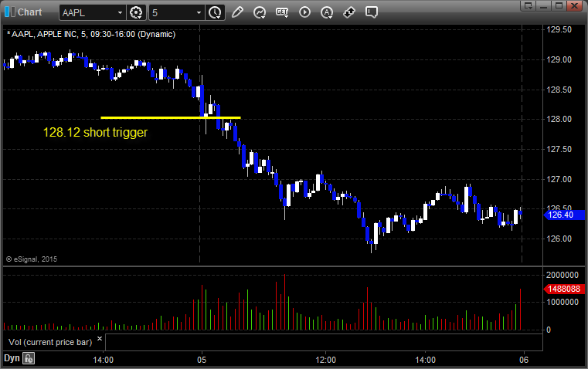Select the pencil drawing tool

(x=237, y=12)
